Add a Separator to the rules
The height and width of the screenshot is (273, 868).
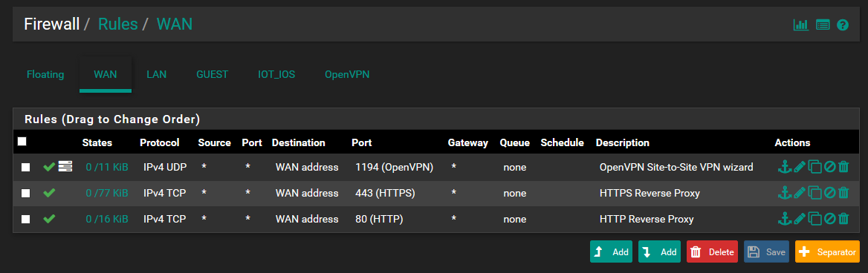pos(827,251)
